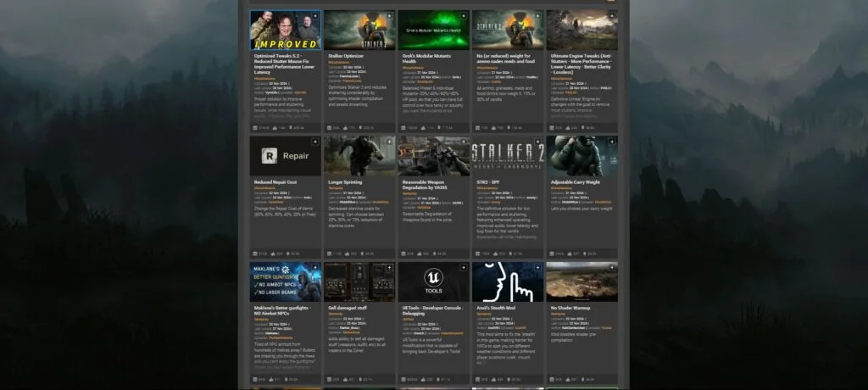Open Longer Sprinting title link

346,181
